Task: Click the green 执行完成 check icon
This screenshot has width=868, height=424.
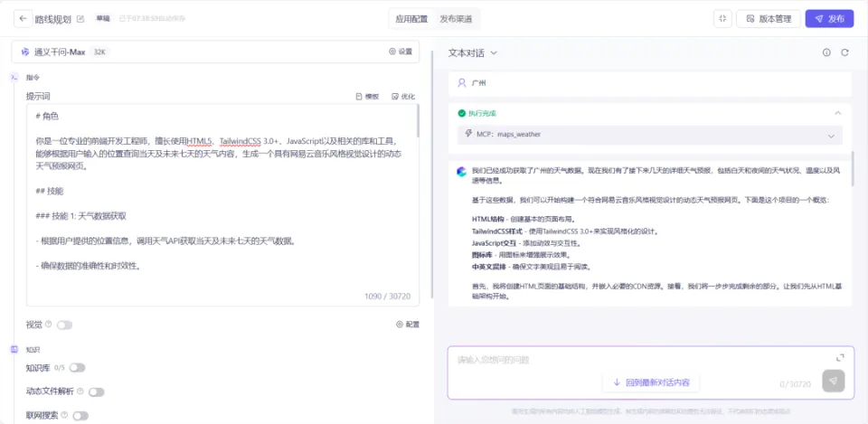Action: [x=462, y=113]
